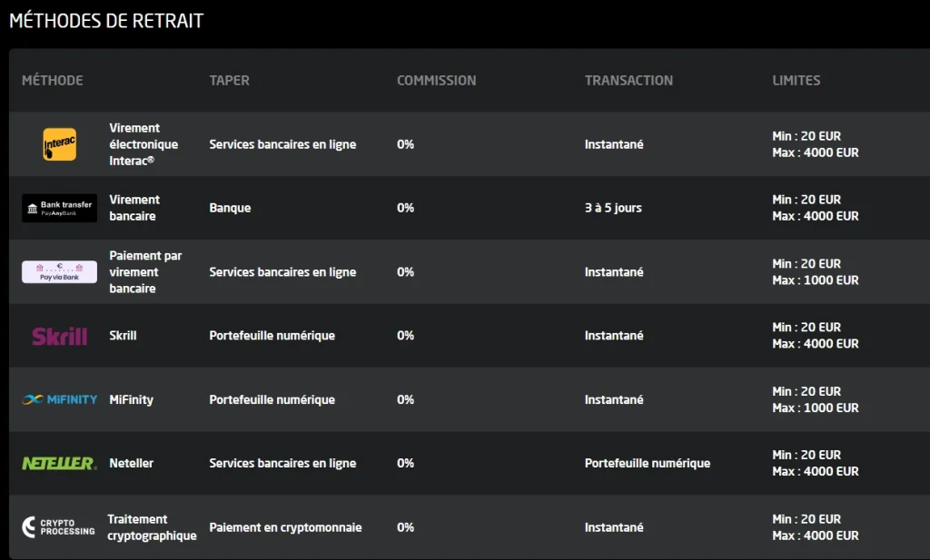Select the Transaction column header
Image resolution: width=930 pixels, height=560 pixels.
628,80
